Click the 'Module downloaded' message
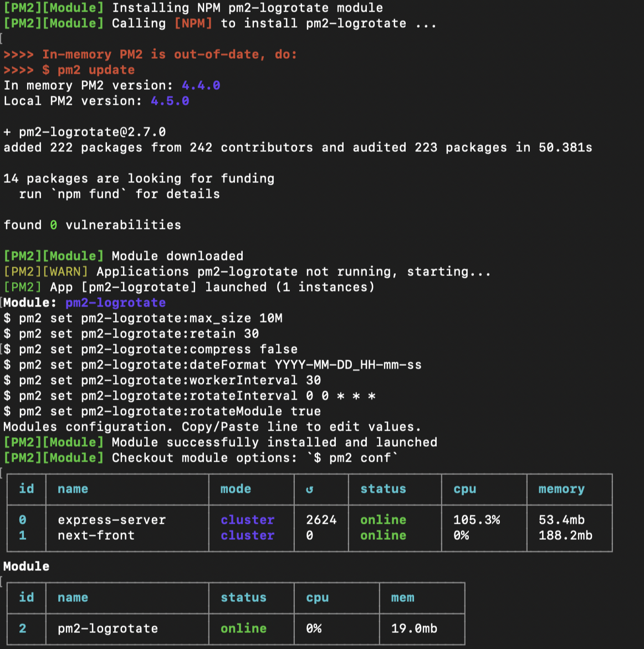The height and width of the screenshot is (649, 644). click(177, 256)
